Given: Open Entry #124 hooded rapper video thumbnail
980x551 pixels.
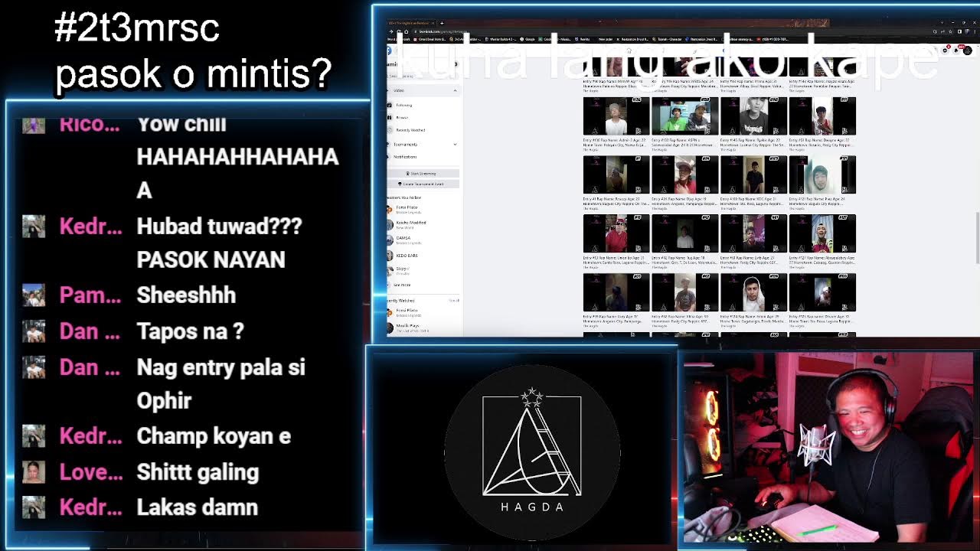Looking at the screenshot, I should [753, 292].
